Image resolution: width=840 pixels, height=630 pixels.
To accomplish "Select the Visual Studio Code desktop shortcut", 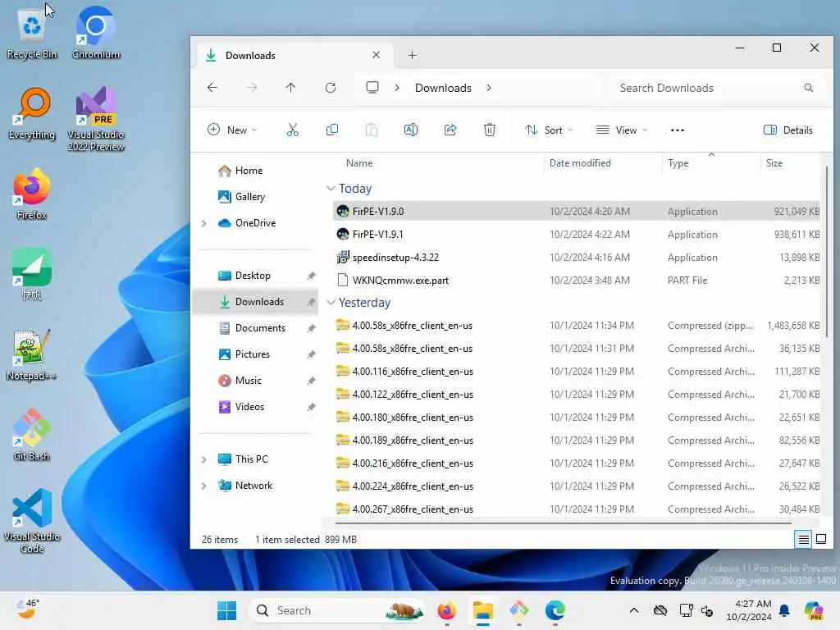I will [32, 521].
